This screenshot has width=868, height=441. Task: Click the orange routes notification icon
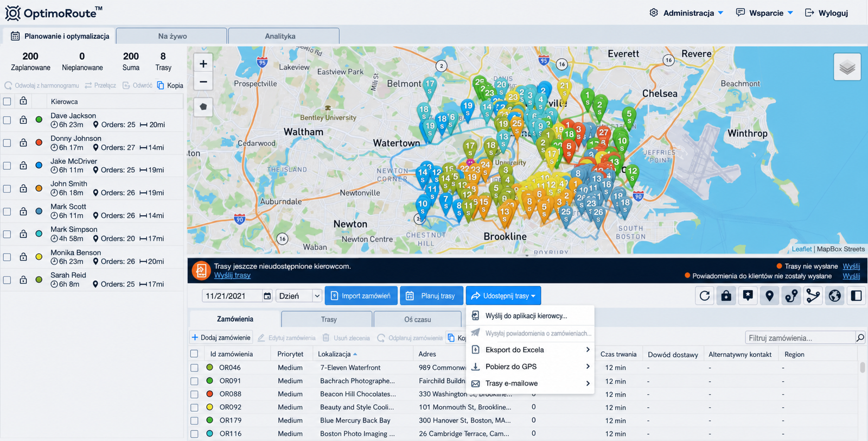click(x=201, y=270)
